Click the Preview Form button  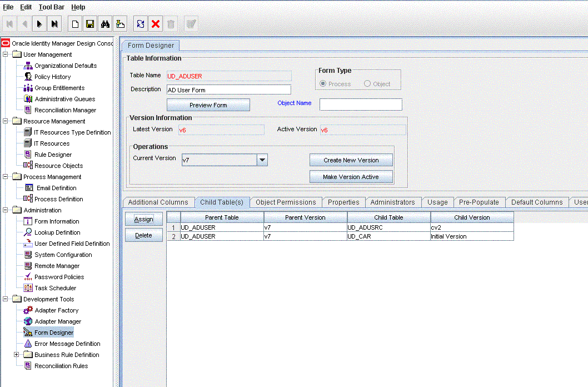pyautogui.click(x=208, y=105)
